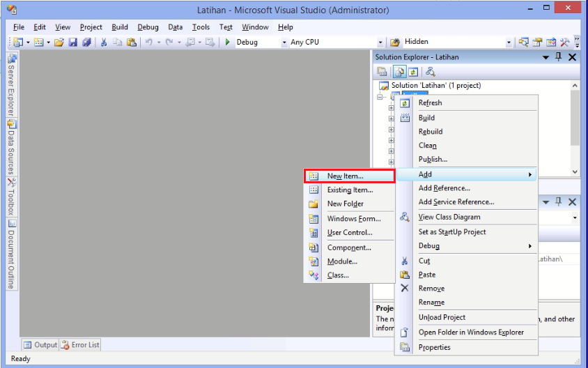588x368 pixels.
Task: Choose New Folder from the Add submenu
Action: (349, 204)
